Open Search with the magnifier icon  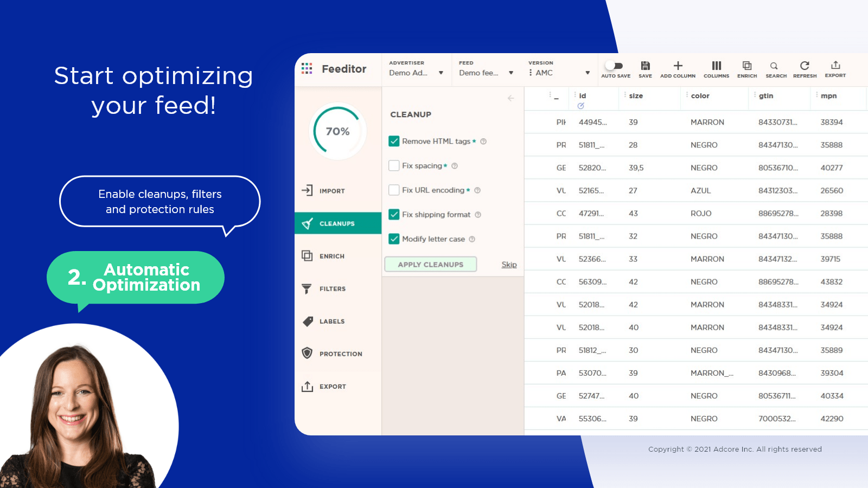[x=774, y=66]
